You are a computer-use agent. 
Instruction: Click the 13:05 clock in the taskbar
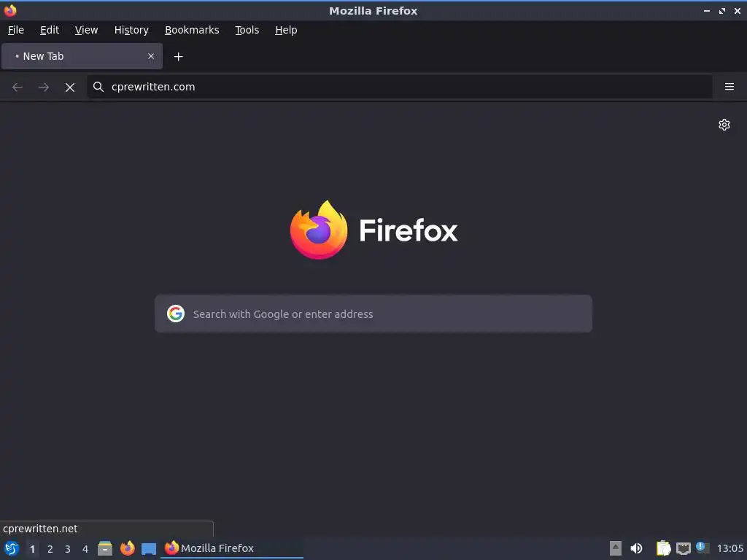coord(729,548)
